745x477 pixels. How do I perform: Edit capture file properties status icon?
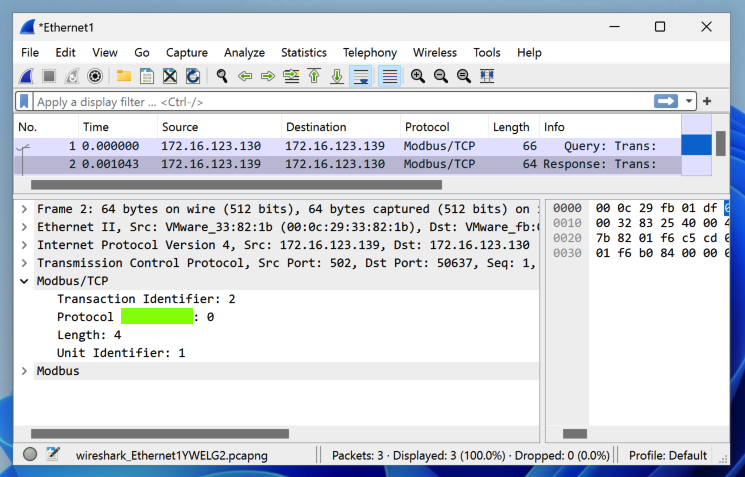coord(53,455)
